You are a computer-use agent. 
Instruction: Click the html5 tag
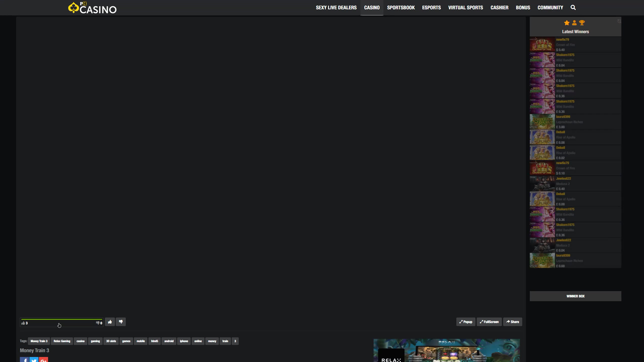pos(154,341)
